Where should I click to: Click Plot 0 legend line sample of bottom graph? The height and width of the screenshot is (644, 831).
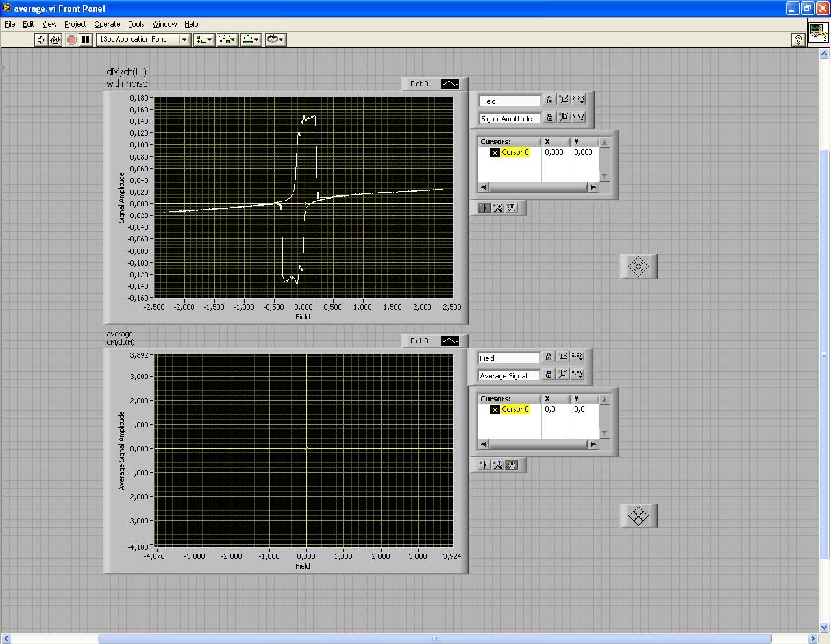coord(450,341)
